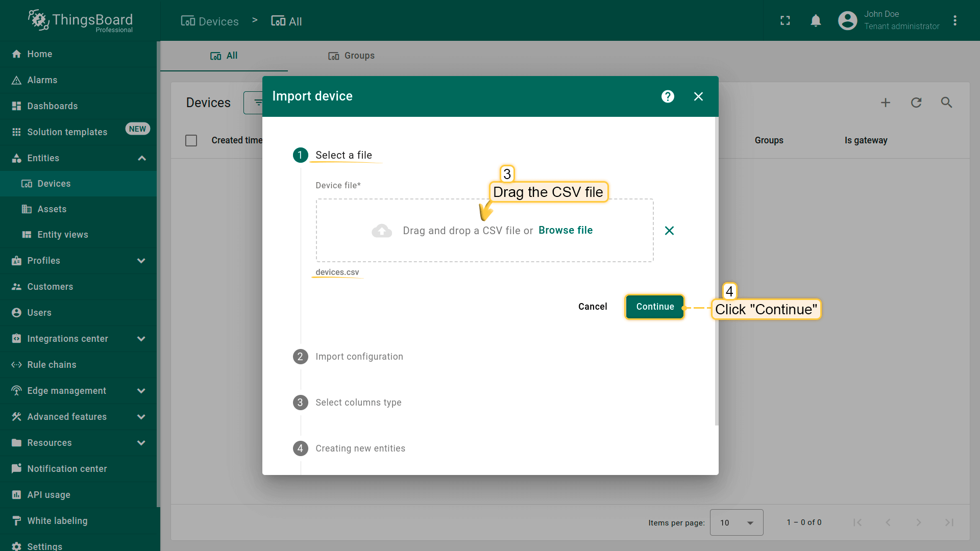Toggle fullscreen mode icon
This screenshot has height=551, width=980.
tap(785, 21)
